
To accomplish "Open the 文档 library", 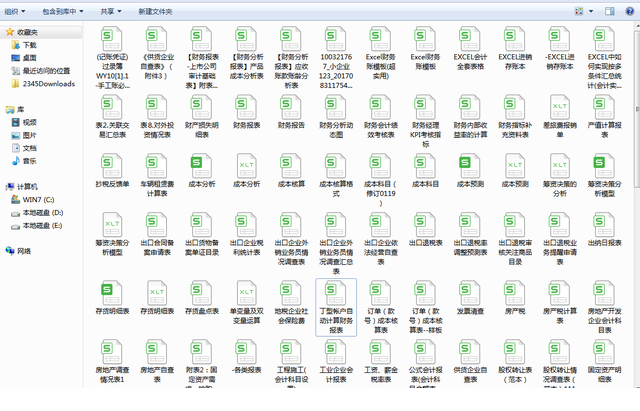I will pos(24,148).
